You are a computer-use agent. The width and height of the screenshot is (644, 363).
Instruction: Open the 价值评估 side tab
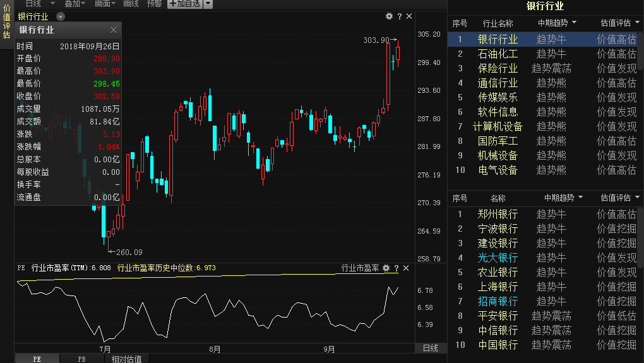point(6,21)
